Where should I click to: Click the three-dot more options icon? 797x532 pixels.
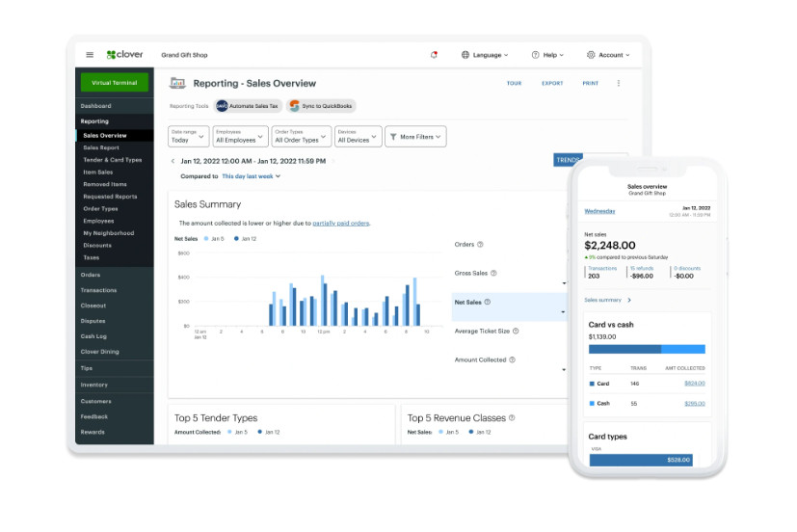pyautogui.click(x=619, y=84)
